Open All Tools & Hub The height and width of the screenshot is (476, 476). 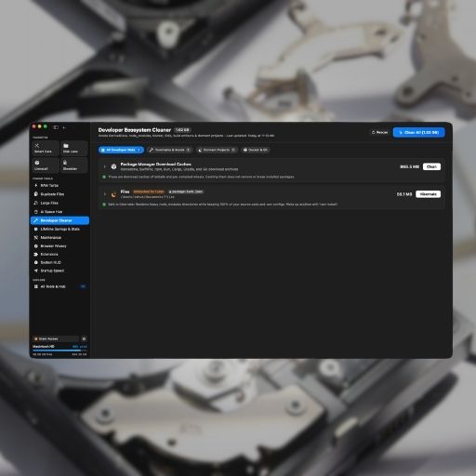59,286
